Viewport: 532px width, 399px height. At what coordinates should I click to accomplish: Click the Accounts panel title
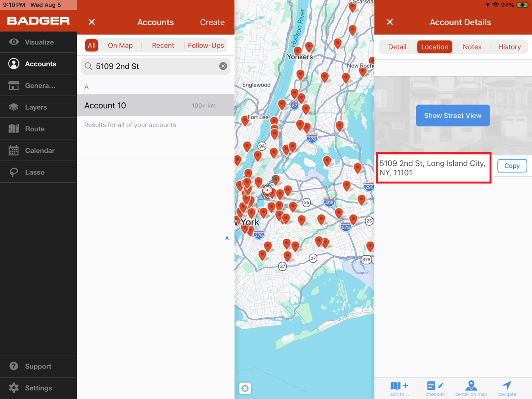[x=155, y=22]
